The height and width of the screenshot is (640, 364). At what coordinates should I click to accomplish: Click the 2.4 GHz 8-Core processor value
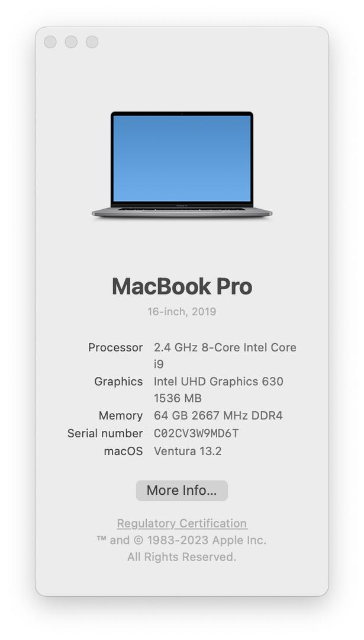tap(225, 356)
